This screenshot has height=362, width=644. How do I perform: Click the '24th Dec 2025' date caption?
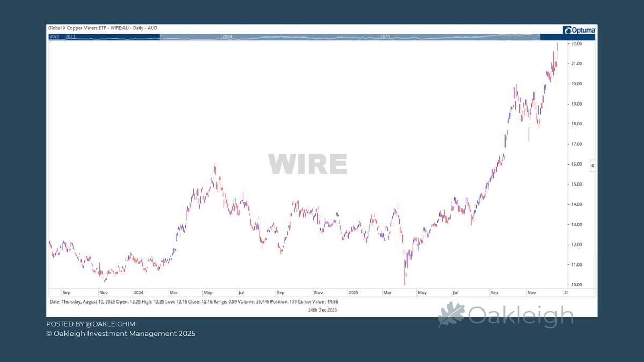pyautogui.click(x=323, y=310)
